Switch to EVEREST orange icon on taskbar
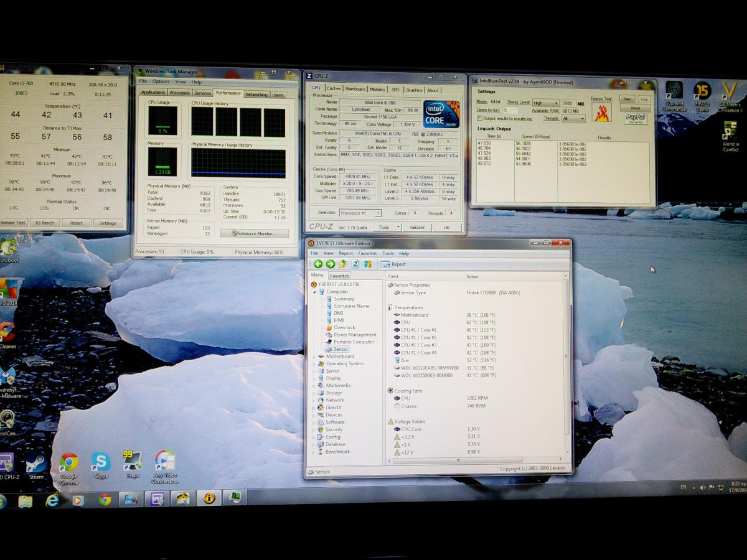Screen dimensions: 747x560 tap(209, 498)
